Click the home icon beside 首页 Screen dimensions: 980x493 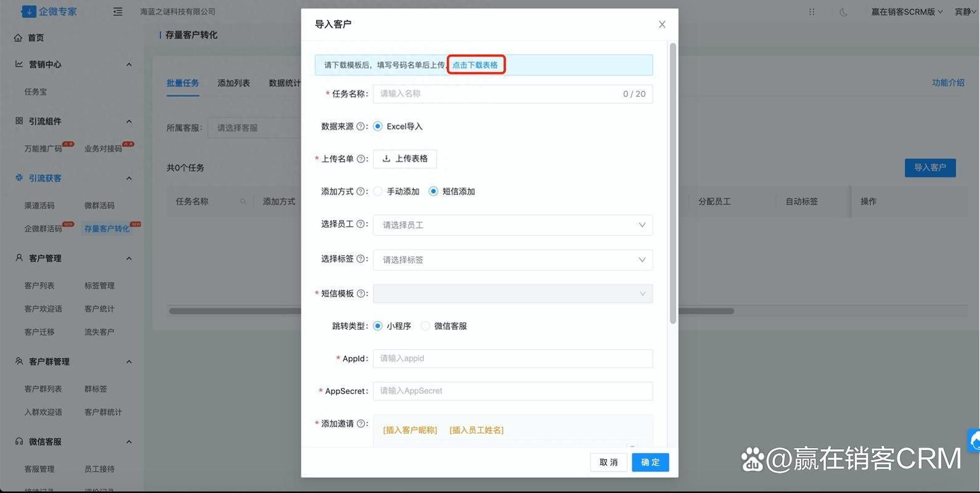(x=18, y=38)
